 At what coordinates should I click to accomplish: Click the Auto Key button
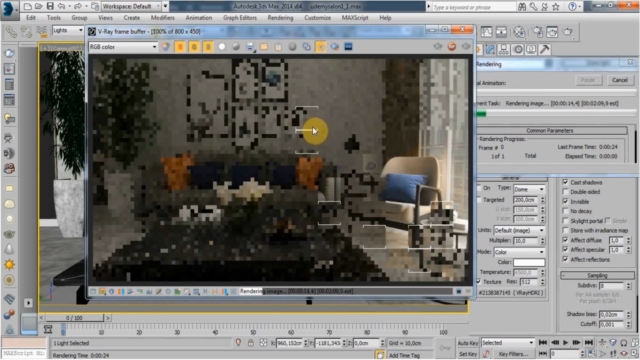point(468,343)
